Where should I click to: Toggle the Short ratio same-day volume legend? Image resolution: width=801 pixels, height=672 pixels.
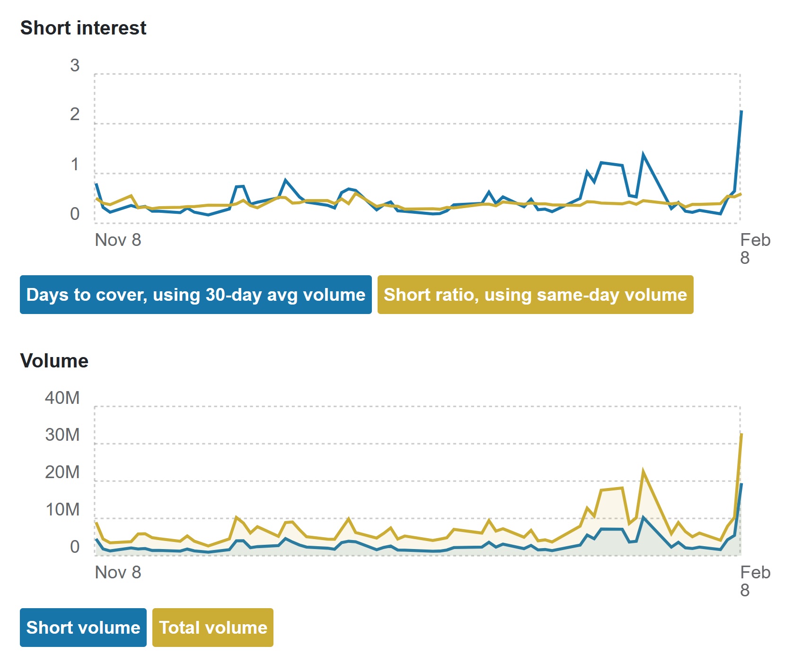[x=535, y=295]
